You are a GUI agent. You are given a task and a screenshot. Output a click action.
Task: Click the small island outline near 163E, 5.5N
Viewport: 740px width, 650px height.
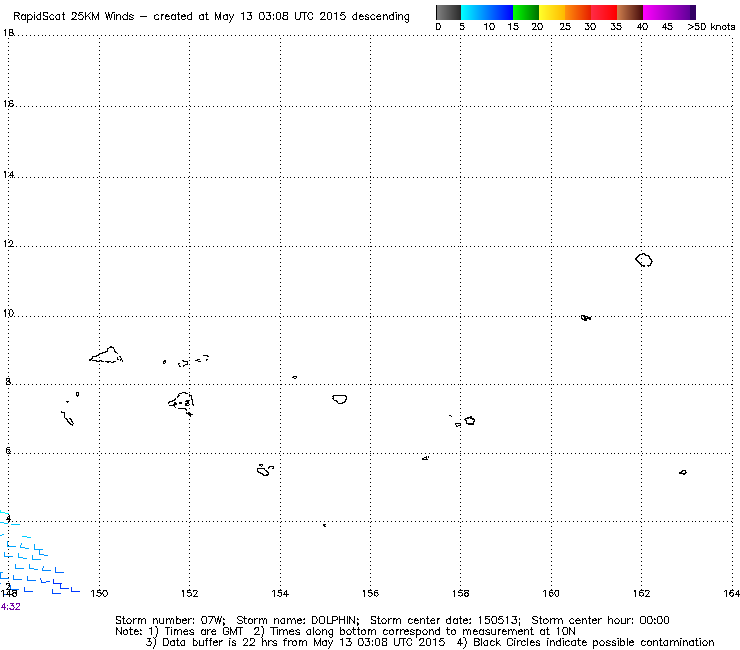(683, 472)
